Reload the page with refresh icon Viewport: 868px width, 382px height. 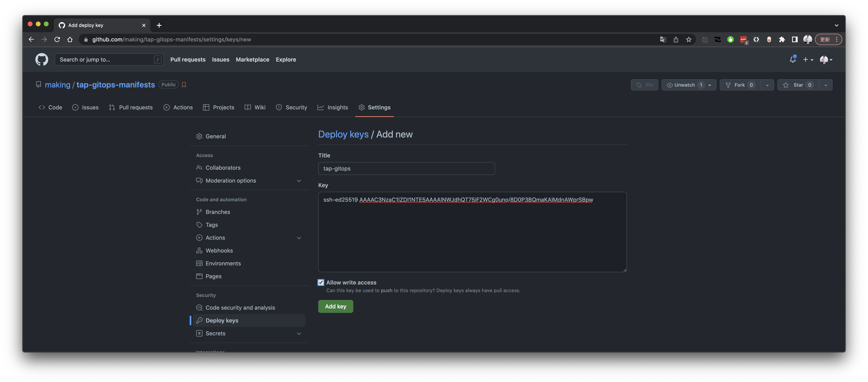[x=57, y=39]
